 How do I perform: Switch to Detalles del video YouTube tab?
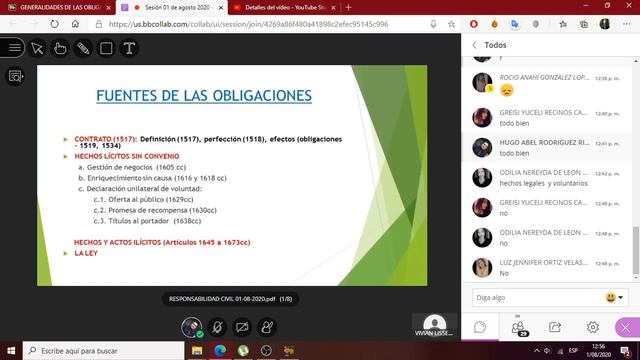coord(284,7)
